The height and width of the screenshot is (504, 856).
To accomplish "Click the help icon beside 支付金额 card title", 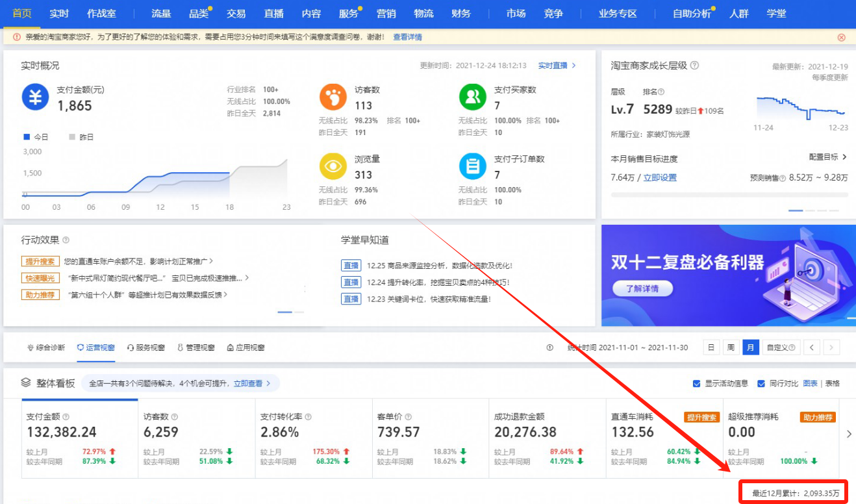I will [66, 417].
